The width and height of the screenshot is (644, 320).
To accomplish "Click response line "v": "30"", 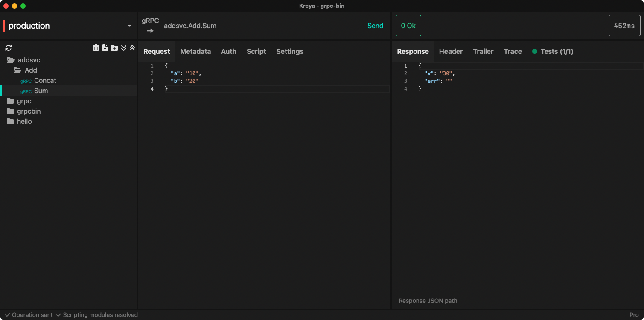I will (440, 73).
